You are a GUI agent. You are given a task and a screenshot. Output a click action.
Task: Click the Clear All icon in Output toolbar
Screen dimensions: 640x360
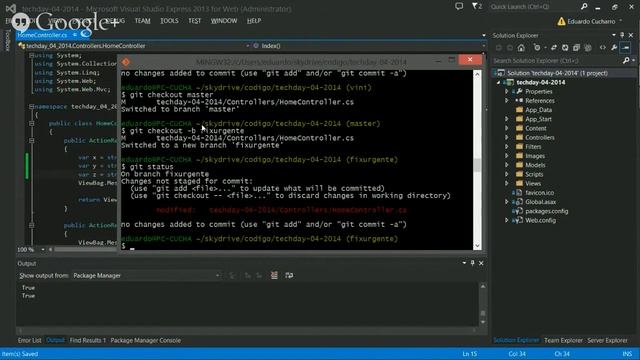[x=274, y=276]
